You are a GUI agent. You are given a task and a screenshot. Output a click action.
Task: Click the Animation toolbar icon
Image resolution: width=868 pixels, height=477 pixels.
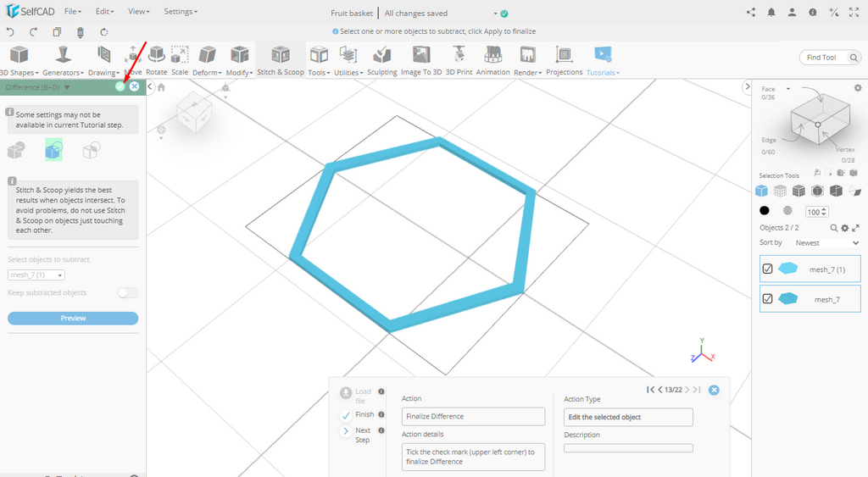(x=492, y=60)
